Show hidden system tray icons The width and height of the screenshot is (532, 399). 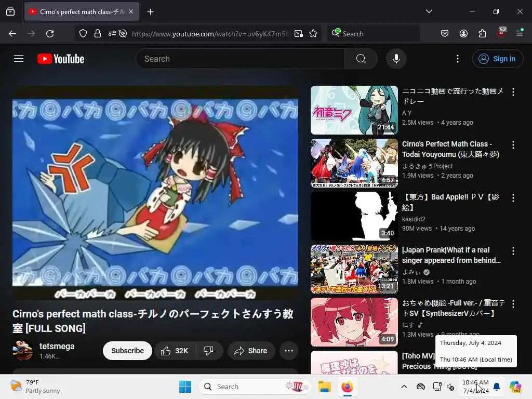(404, 387)
